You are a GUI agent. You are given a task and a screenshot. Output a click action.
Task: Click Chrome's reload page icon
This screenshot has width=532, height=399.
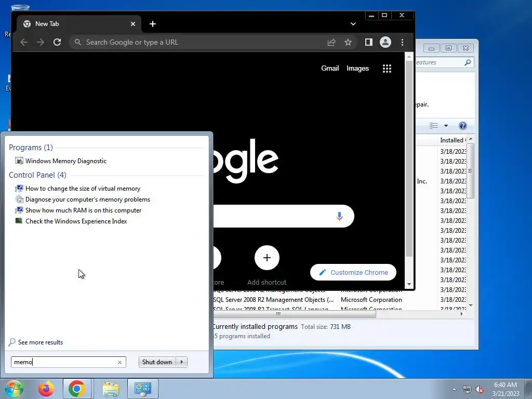pyautogui.click(x=57, y=42)
